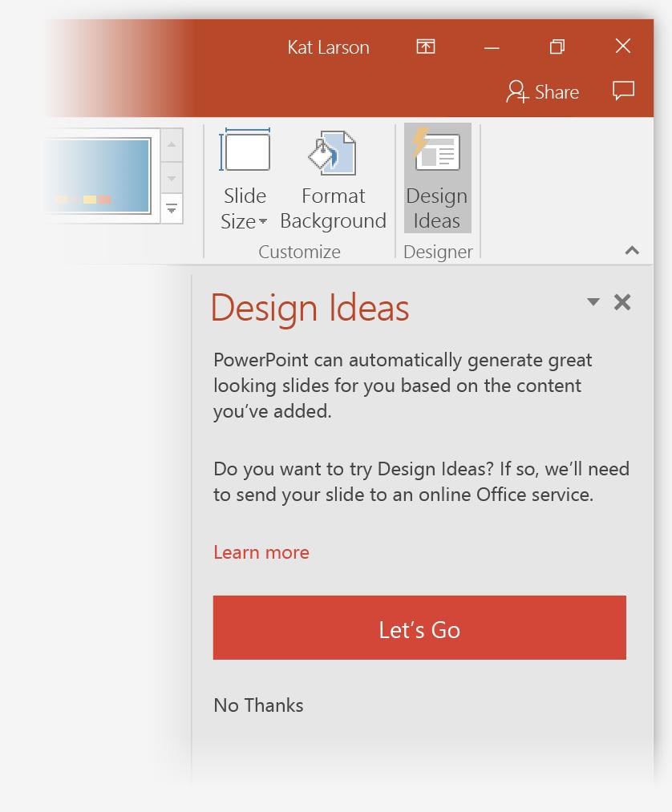
Task: Collapse the ribbon with the chevron
Action: 632,251
